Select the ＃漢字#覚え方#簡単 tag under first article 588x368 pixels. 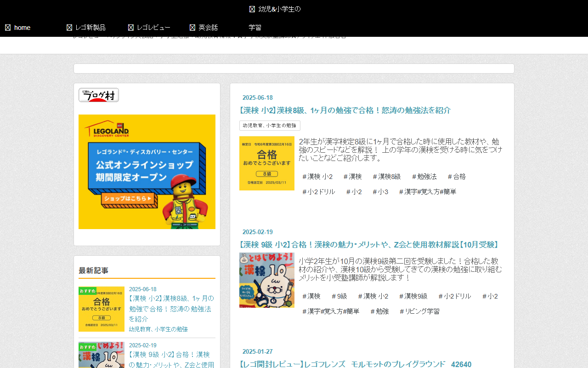427,192
